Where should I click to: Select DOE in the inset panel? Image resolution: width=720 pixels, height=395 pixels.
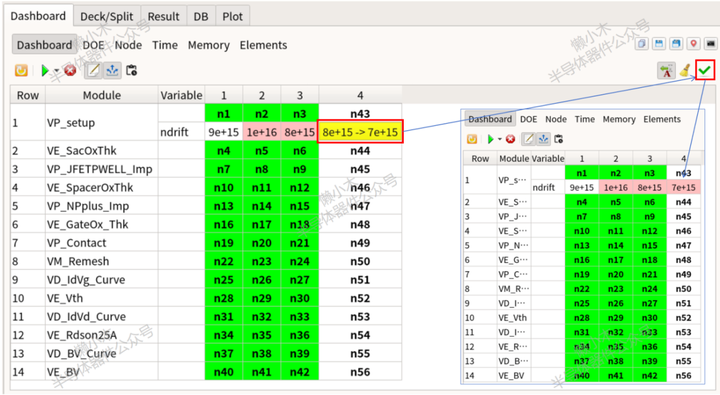click(528, 119)
